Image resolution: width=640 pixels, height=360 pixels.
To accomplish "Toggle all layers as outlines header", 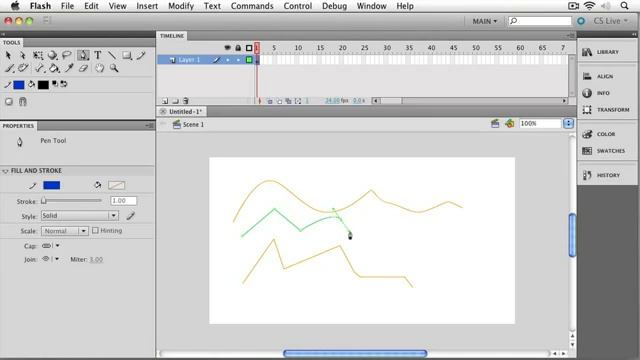I will [x=249, y=48].
